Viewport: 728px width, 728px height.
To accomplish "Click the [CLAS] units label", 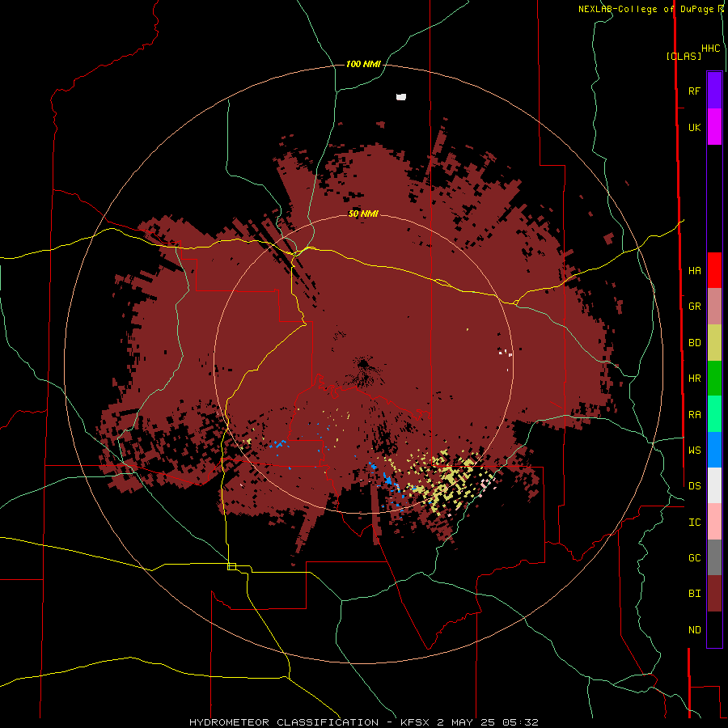I will click(684, 57).
